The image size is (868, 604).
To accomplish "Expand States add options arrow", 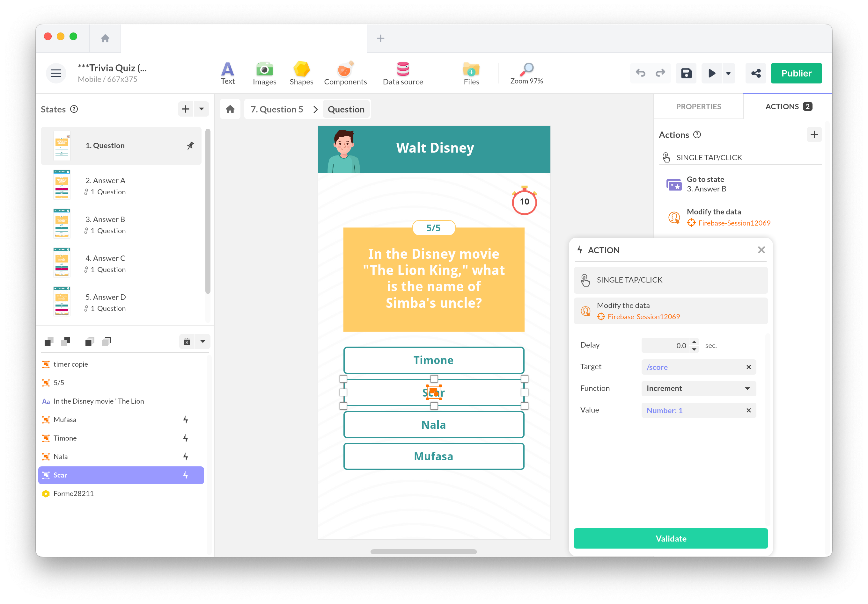I will [x=202, y=109].
